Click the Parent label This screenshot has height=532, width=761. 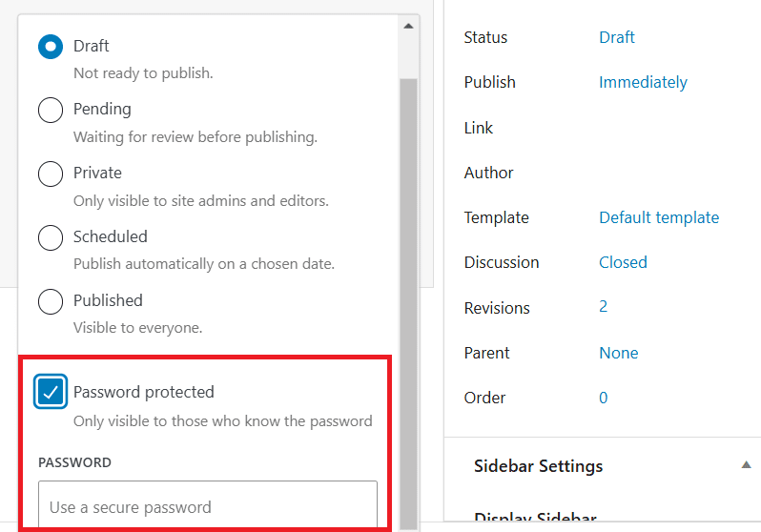486,353
